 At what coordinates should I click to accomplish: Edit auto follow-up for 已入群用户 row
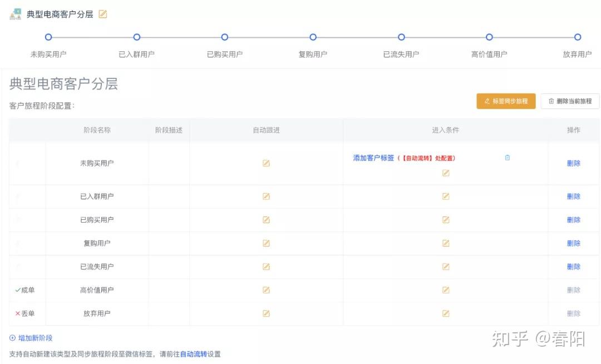[266, 196]
